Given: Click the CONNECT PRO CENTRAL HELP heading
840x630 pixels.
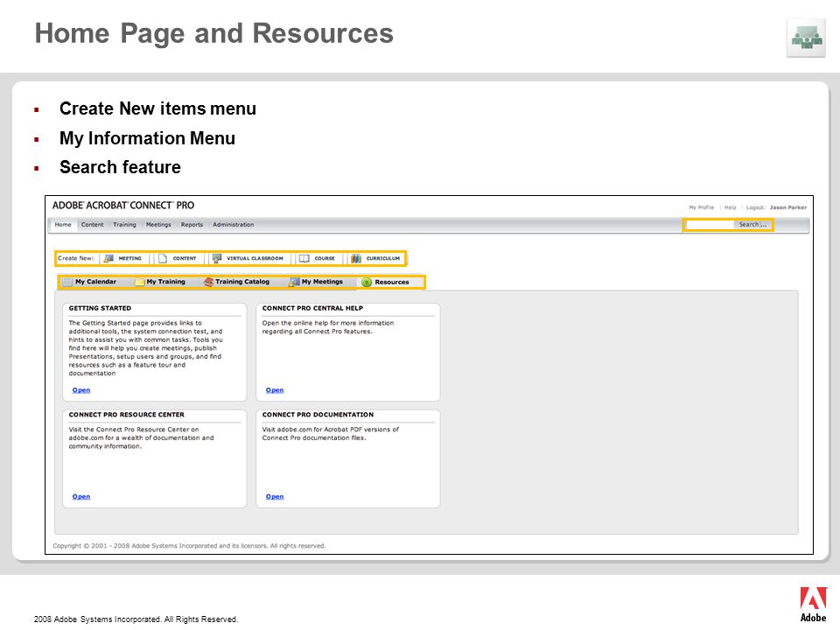Looking at the screenshot, I should tap(312, 308).
